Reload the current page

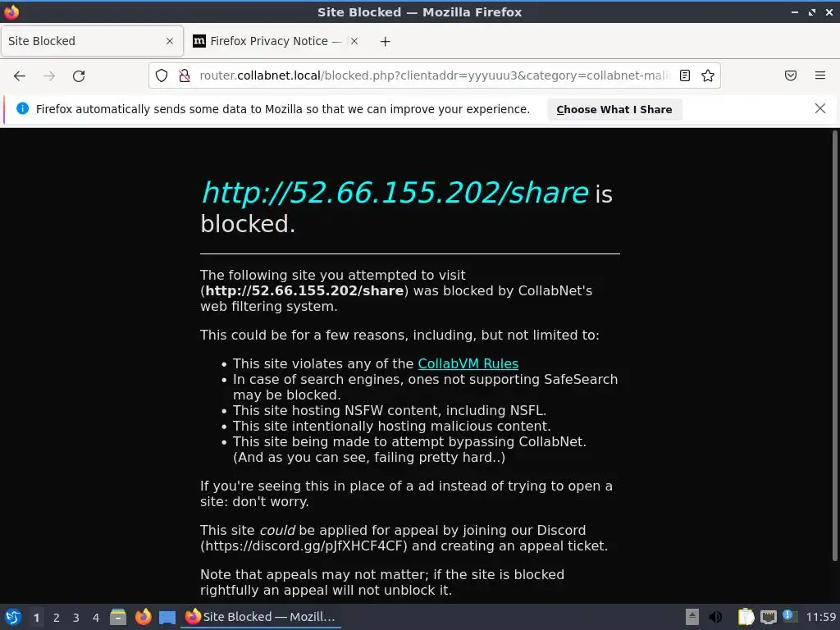coord(79,76)
